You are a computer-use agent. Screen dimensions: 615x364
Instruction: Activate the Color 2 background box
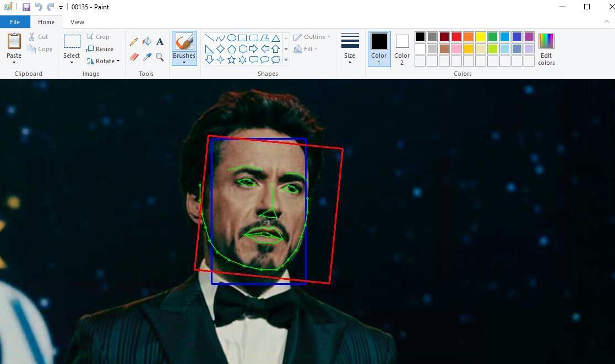point(402,49)
